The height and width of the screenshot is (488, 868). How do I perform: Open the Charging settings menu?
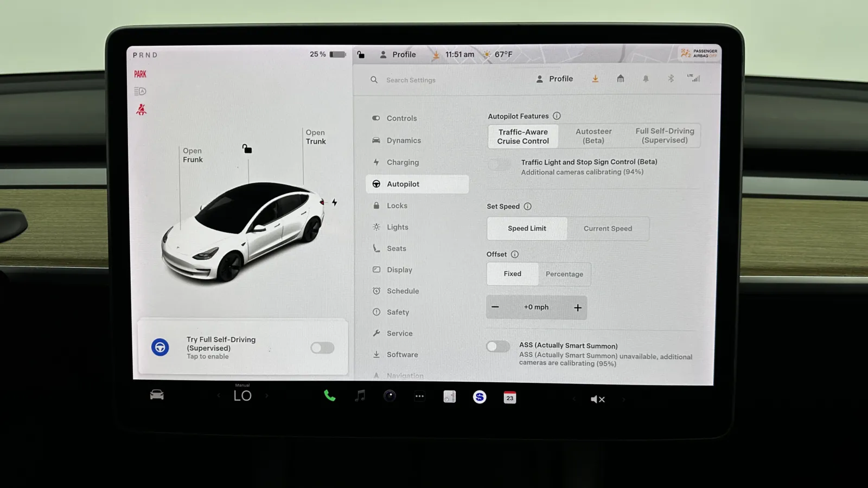pyautogui.click(x=403, y=162)
